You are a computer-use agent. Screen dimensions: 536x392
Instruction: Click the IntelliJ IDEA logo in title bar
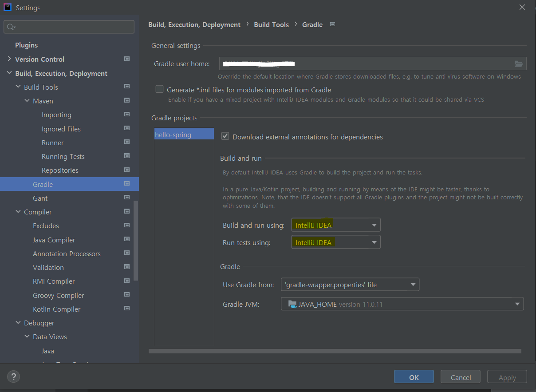7,7
